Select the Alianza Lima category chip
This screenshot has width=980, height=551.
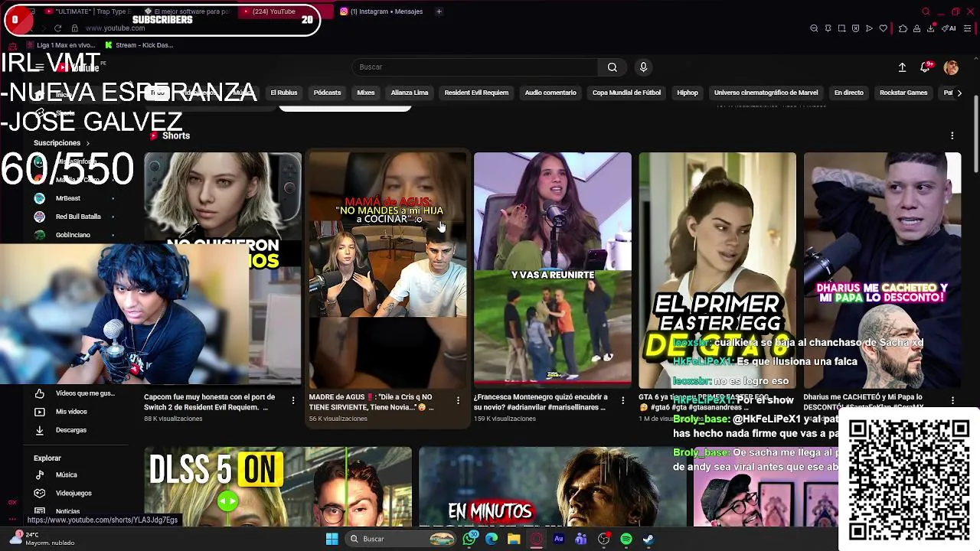[x=410, y=93]
